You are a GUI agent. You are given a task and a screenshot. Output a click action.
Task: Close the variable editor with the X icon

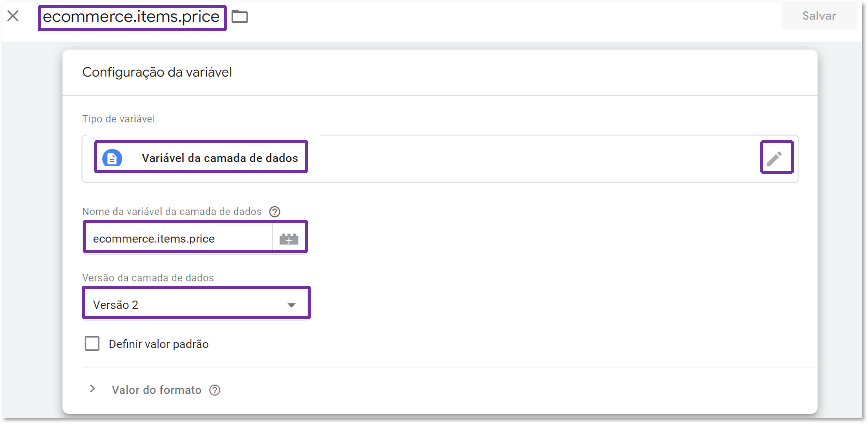click(x=13, y=16)
